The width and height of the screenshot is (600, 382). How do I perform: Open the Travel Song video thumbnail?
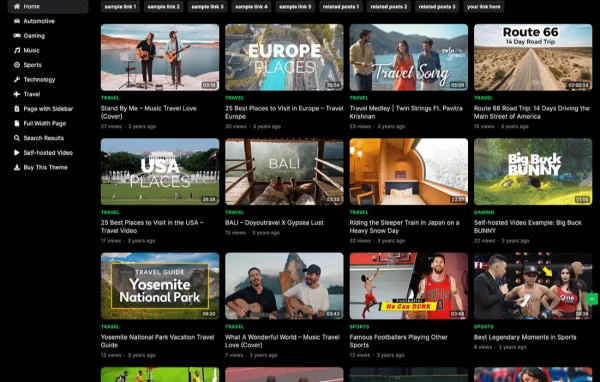[x=409, y=57]
